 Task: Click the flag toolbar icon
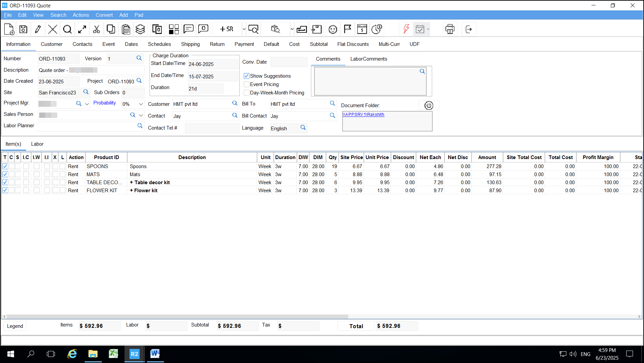pos(347,29)
